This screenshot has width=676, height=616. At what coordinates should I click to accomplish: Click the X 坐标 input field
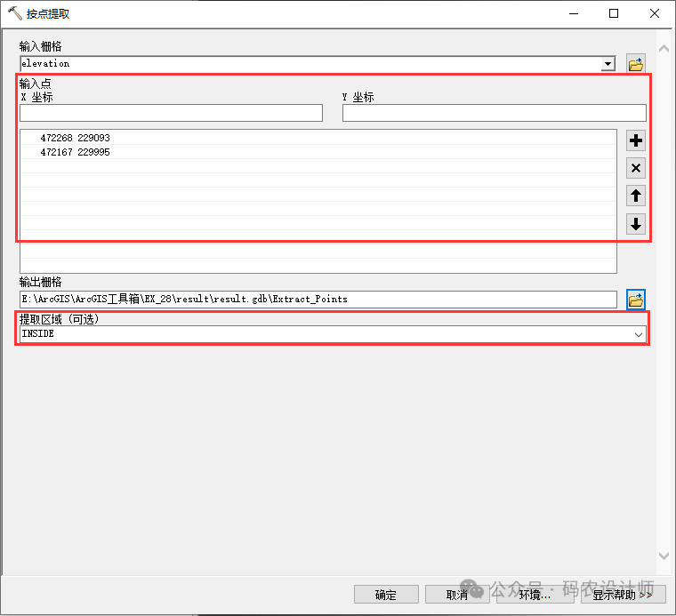coord(171,113)
